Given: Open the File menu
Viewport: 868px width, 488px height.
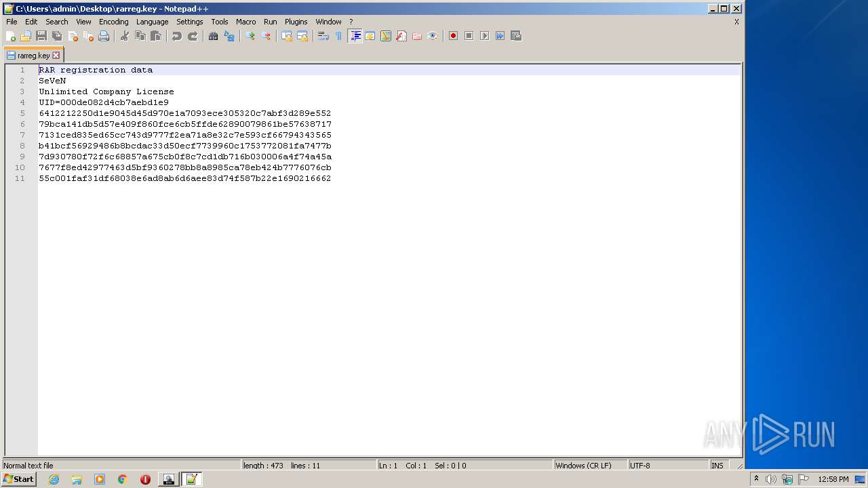Looking at the screenshot, I should click(x=12, y=22).
